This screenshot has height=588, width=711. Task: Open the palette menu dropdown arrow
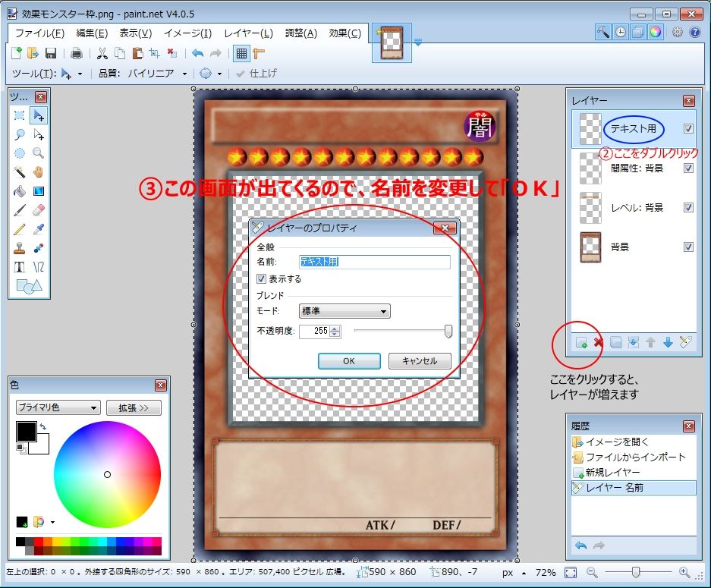click(52, 522)
